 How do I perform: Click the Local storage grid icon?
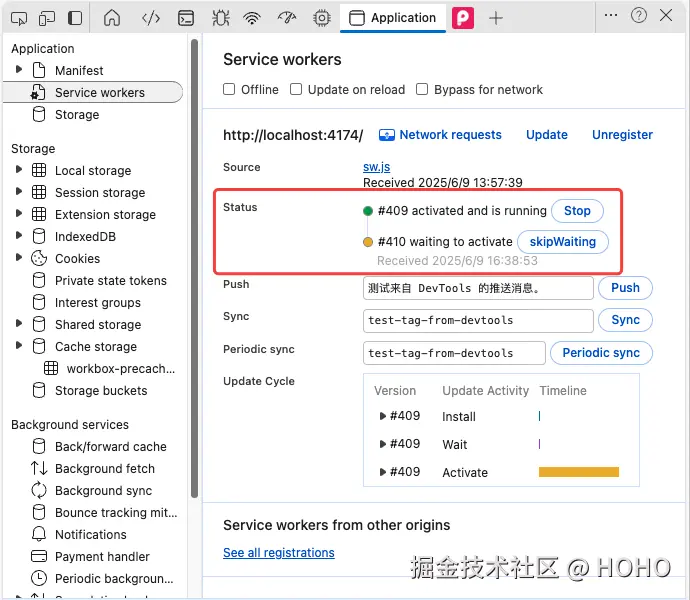click(39, 170)
